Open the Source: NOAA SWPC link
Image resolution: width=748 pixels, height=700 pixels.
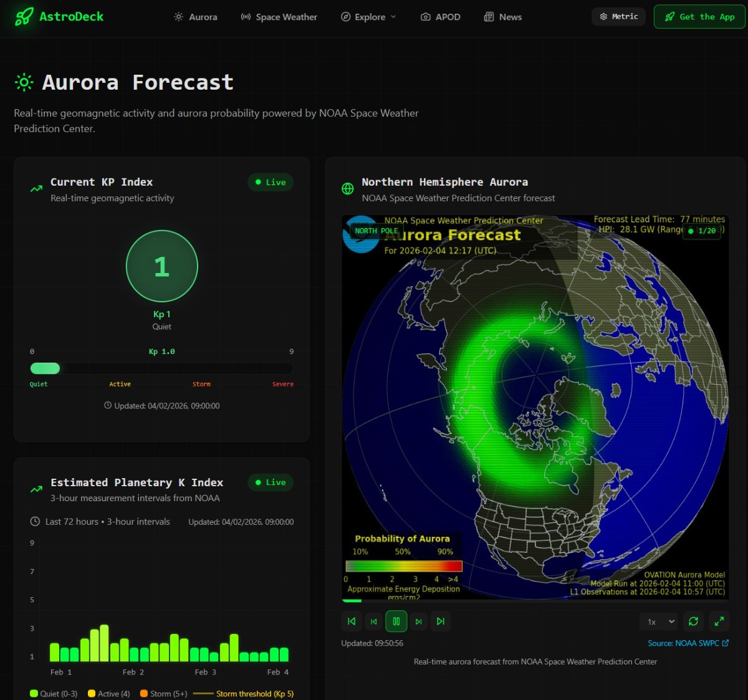click(x=688, y=643)
